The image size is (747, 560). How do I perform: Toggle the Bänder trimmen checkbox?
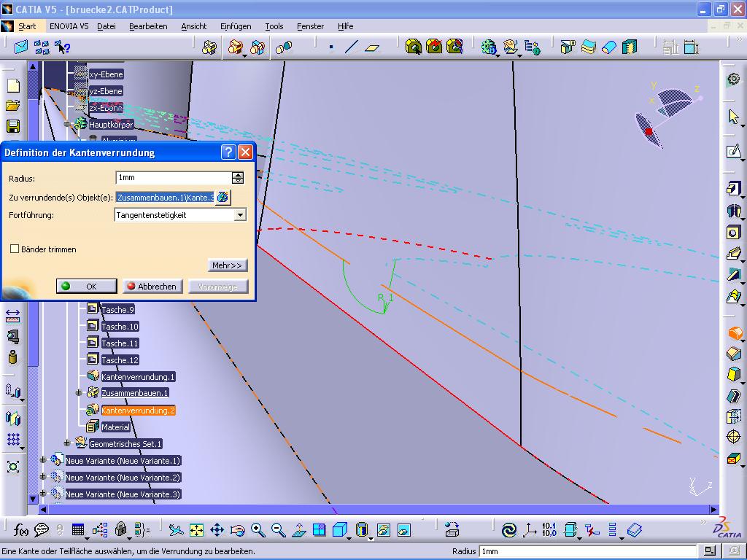(15, 249)
